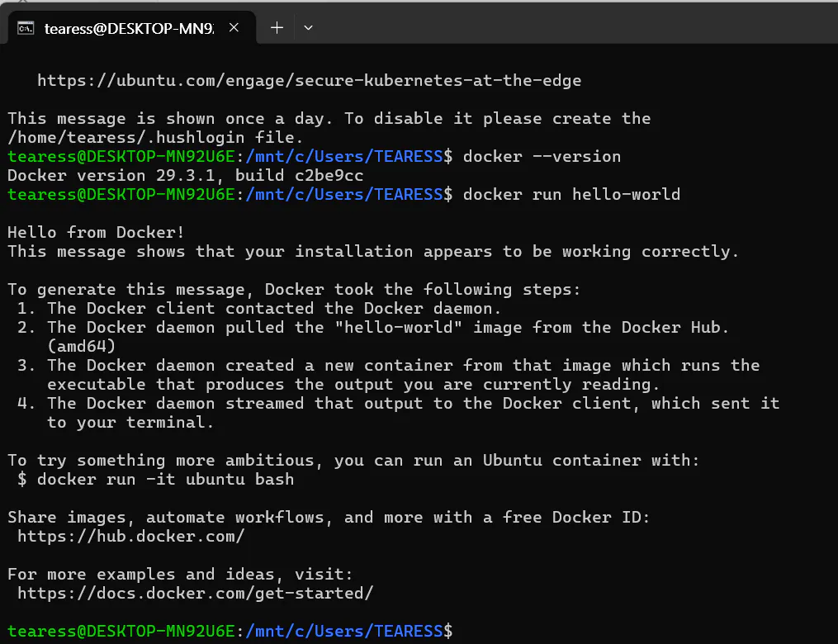
Task: Expand the new tab profiles dropdown chevron
Action: 308,27
